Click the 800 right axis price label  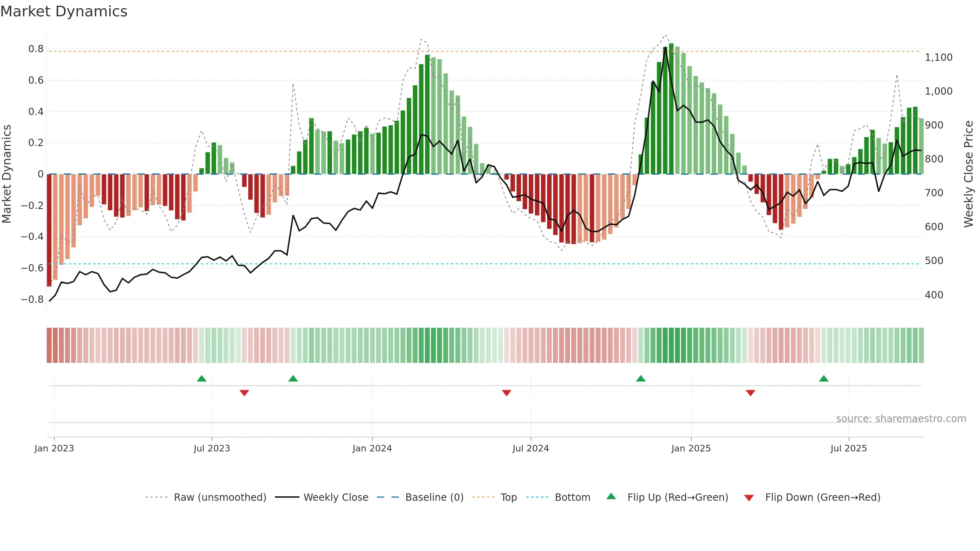934,159
